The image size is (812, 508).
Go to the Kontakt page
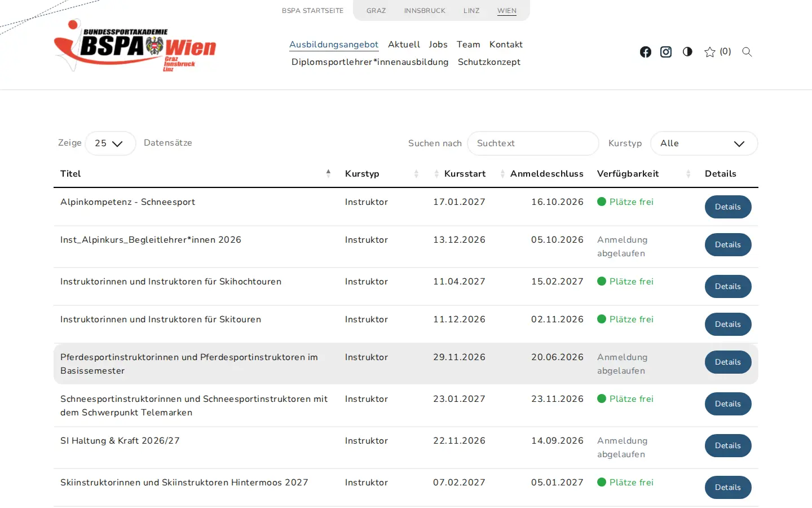pyautogui.click(x=506, y=45)
